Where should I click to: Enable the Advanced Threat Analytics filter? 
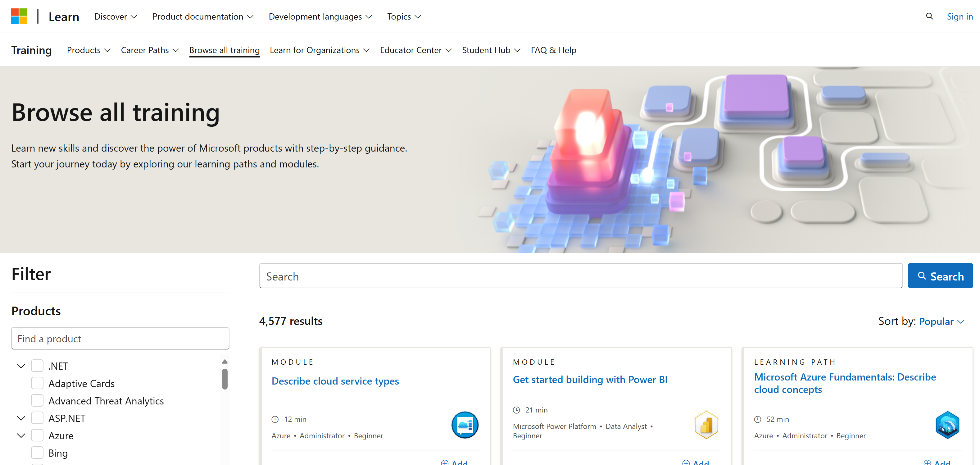click(37, 401)
